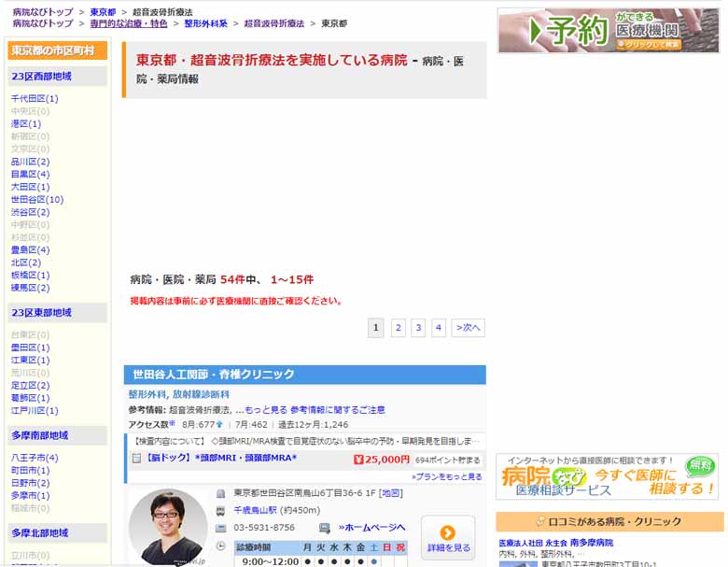Click the homepage computer icon
Viewport: 728px width, 567px height.
325,528
